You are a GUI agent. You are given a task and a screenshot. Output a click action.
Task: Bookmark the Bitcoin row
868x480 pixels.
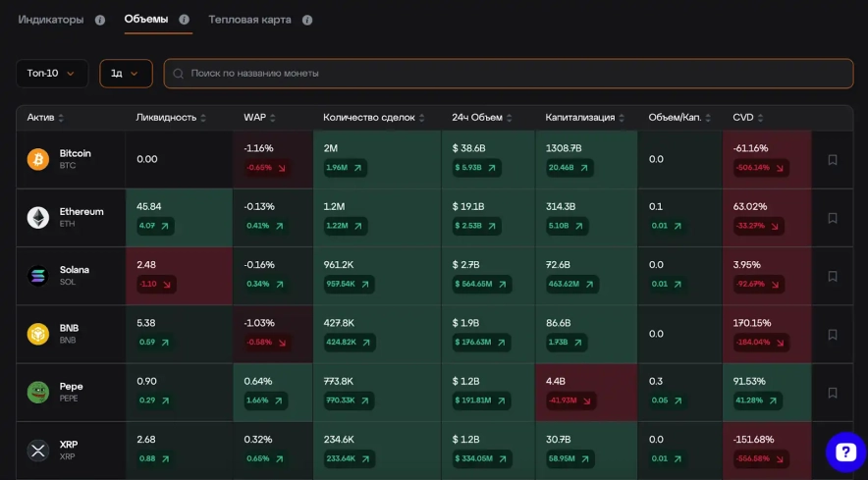[x=833, y=159]
